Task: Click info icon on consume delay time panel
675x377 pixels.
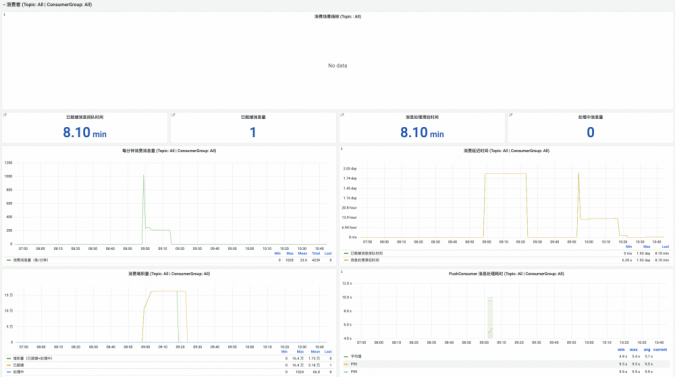Action: click(342, 149)
